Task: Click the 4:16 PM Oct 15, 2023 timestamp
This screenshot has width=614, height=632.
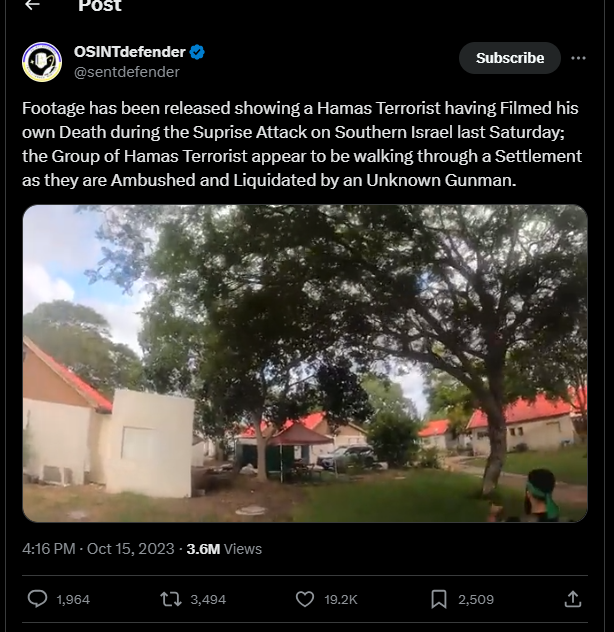Action: click(98, 548)
